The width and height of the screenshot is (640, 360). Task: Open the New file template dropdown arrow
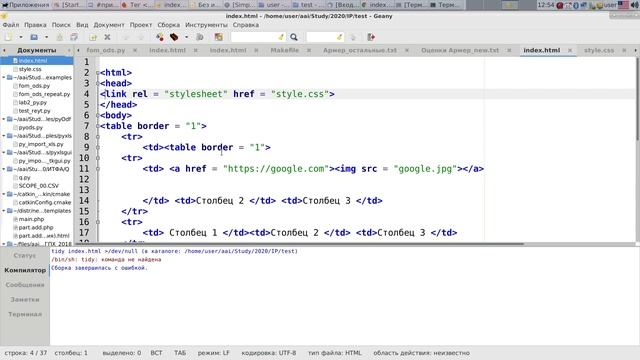[x=21, y=37]
